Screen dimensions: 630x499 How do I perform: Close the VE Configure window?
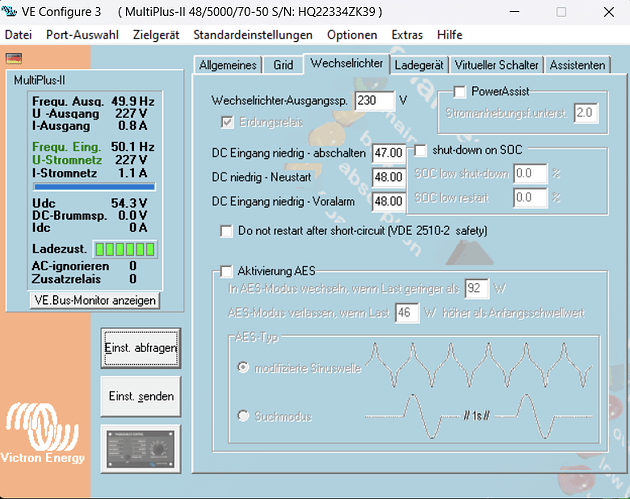point(609,12)
